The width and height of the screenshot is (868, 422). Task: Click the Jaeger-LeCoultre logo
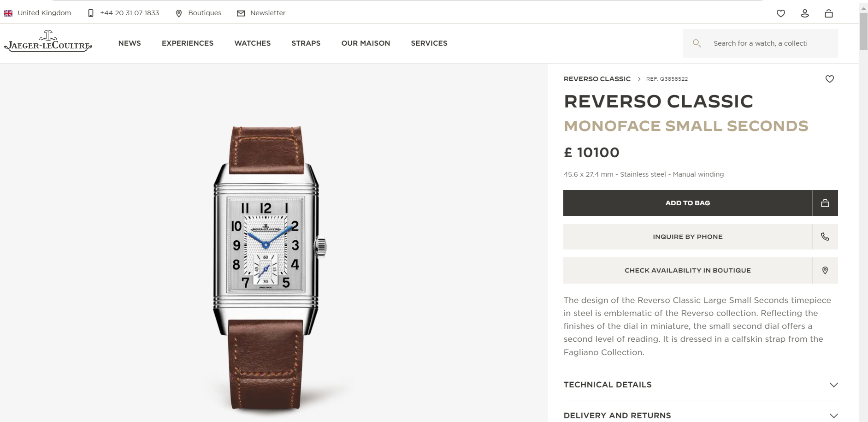48,42
